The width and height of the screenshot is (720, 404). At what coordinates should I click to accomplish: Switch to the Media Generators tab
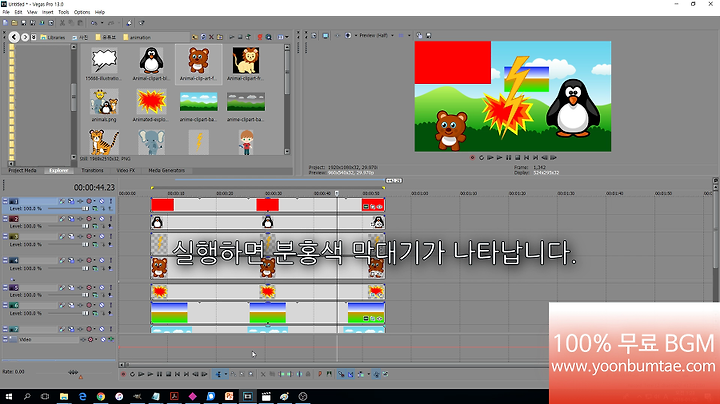click(x=167, y=170)
